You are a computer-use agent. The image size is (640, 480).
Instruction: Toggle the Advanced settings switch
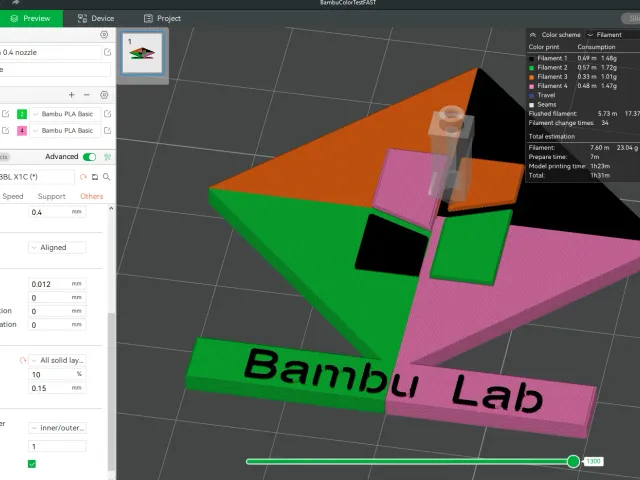(x=89, y=157)
